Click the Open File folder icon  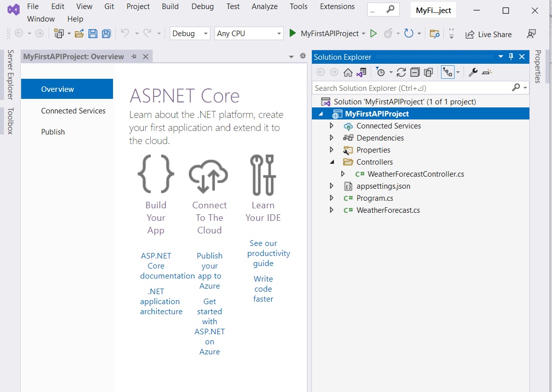point(79,34)
